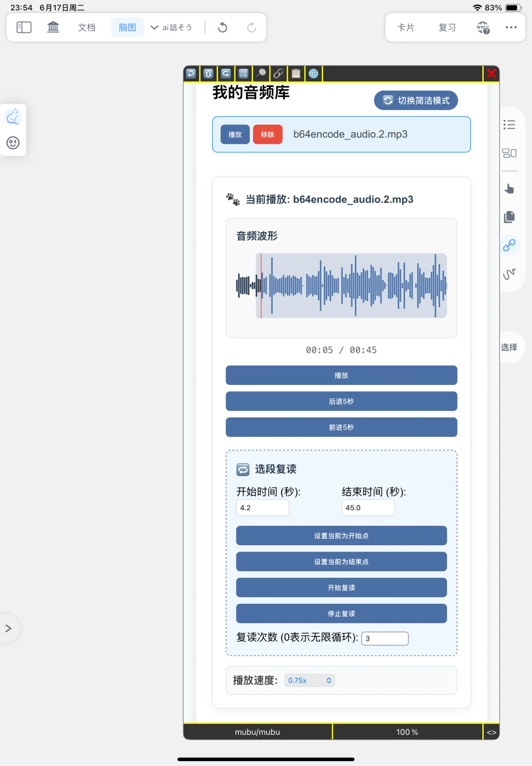This screenshot has width=532, height=766.
Task: Open the ai話そう dropdown in the top toolbar
Action: pos(171,27)
